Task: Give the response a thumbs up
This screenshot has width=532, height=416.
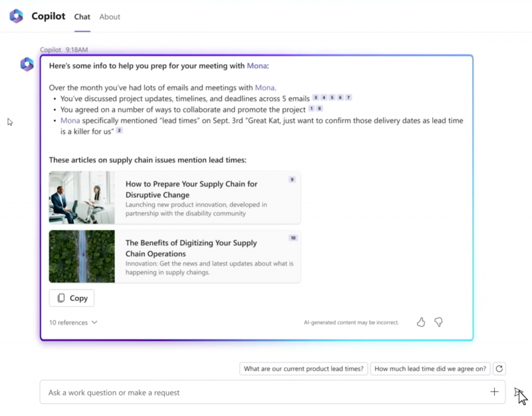Action: pyautogui.click(x=421, y=321)
